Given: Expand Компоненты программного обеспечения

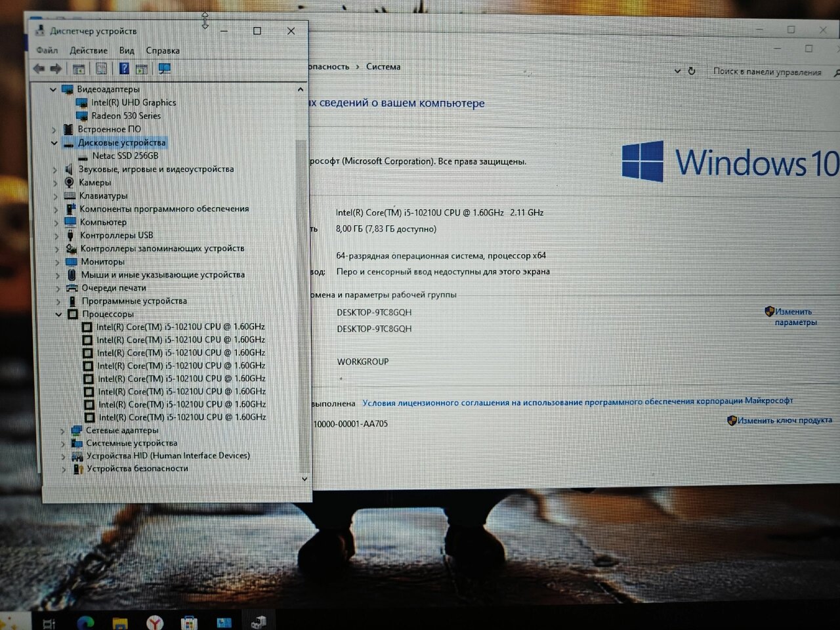Looking at the screenshot, I should (x=56, y=209).
